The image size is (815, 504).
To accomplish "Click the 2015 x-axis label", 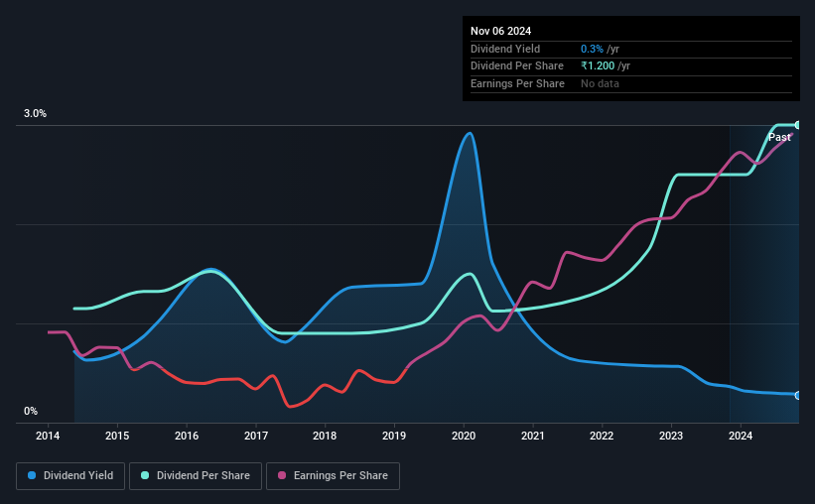I will (117, 436).
